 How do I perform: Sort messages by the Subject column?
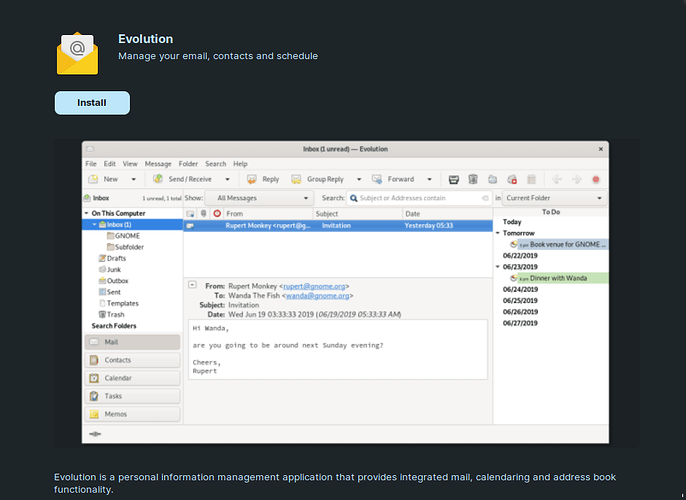358,214
